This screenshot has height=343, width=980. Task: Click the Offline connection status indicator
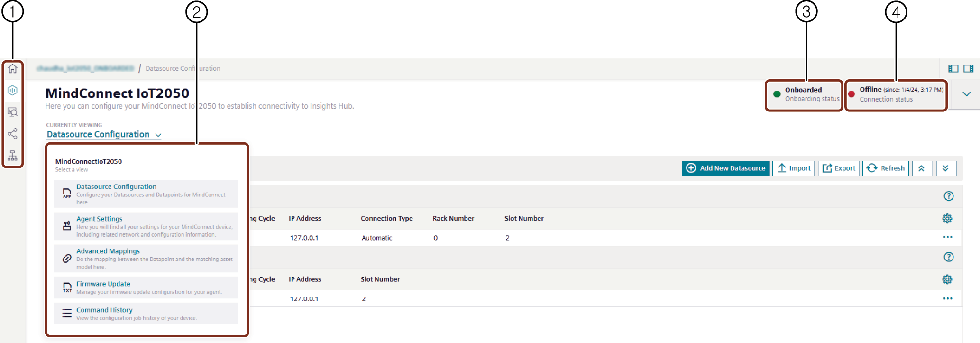pos(896,94)
